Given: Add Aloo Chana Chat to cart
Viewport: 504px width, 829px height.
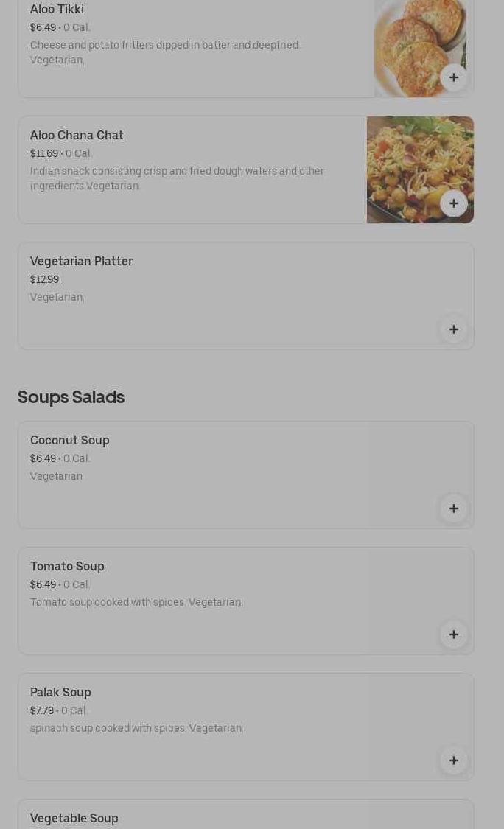Looking at the screenshot, I should tap(453, 203).
